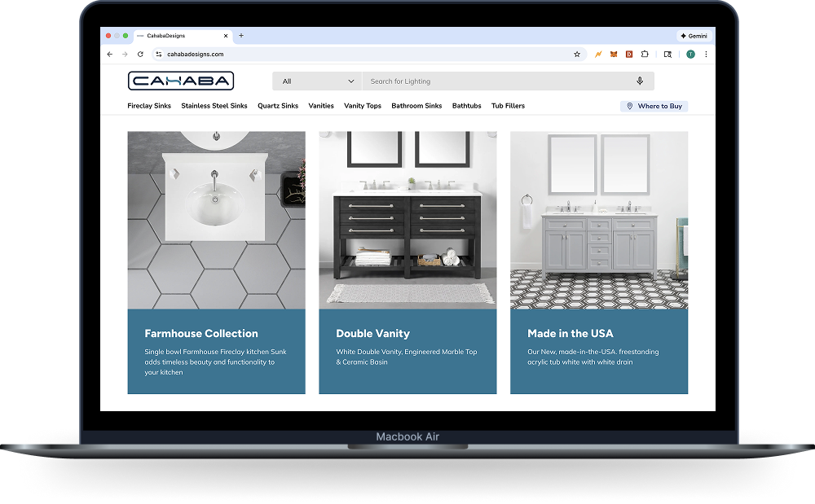This screenshot has height=504, width=815.
Task: Open the Double Vanity product image
Action: point(407,220)
